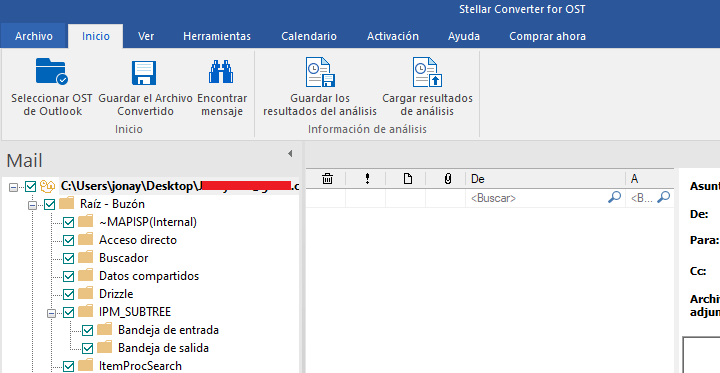
Task: Click the Raíz - Buzón folder icon
Action: click(x=67, y=203)
